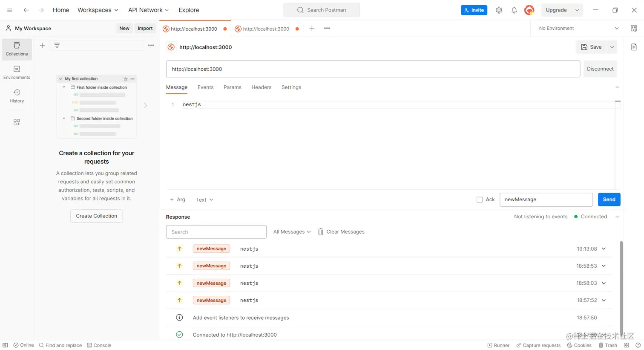Click the response messages Search field
The image size is (644, 350).
tap(216, 232)
